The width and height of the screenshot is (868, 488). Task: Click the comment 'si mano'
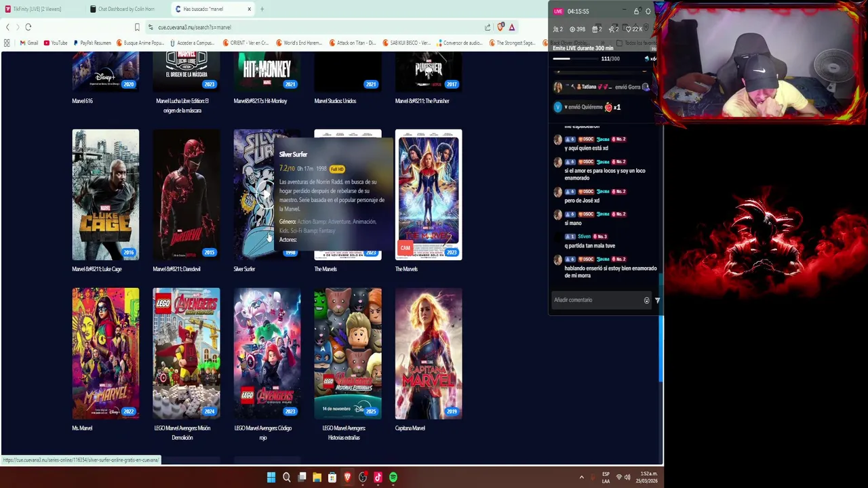point(573,223)
